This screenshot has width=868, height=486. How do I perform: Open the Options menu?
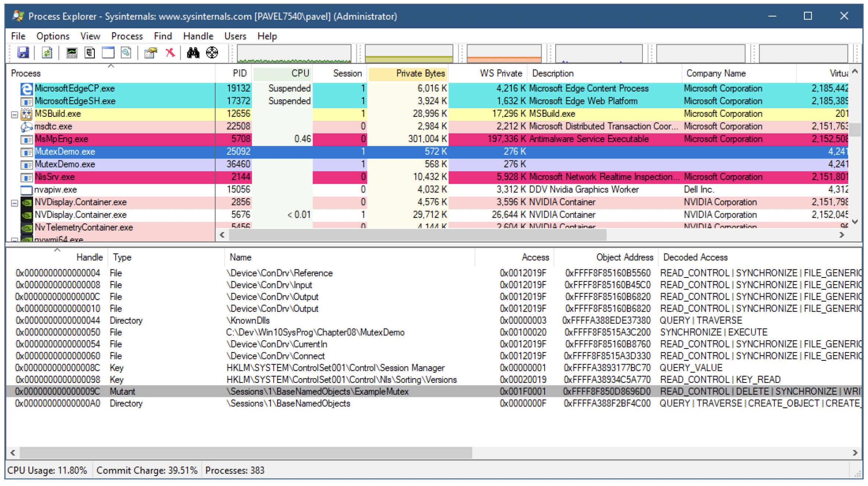coord(53,36)
